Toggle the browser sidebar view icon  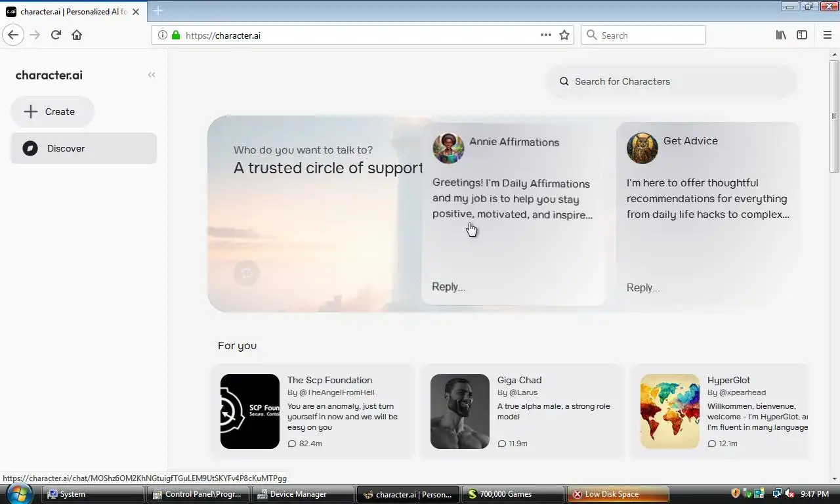[802, 35]
